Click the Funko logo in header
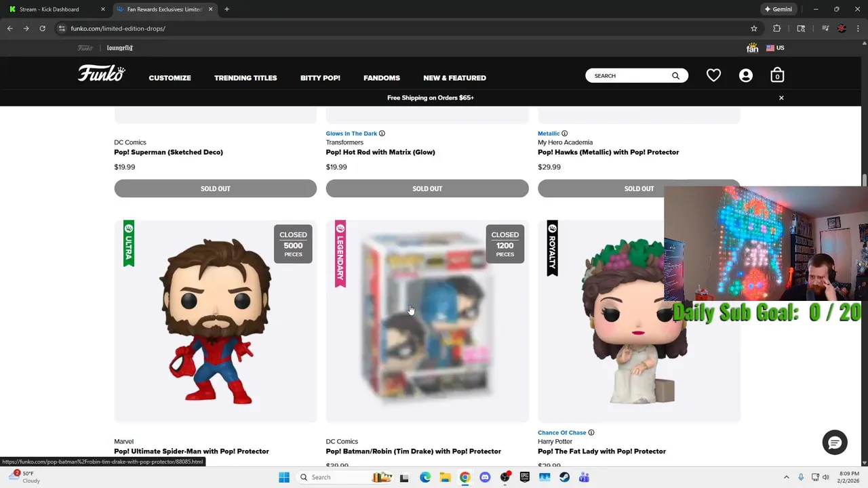The height and width of the screenshot is (488, 868). click(102, 73)
